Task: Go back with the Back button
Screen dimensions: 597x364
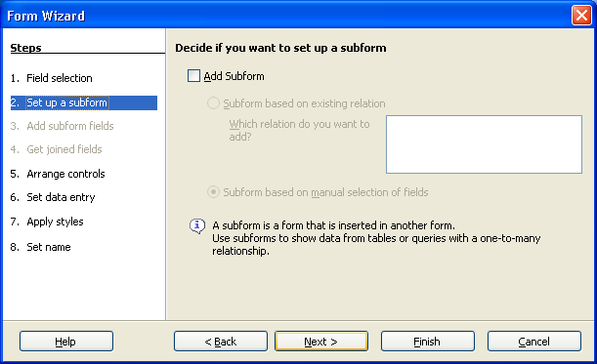Action: [x=221, y=342]
